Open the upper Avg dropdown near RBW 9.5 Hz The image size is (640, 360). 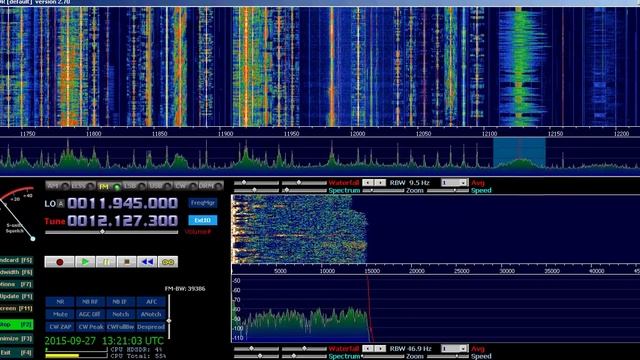(454, 183)
